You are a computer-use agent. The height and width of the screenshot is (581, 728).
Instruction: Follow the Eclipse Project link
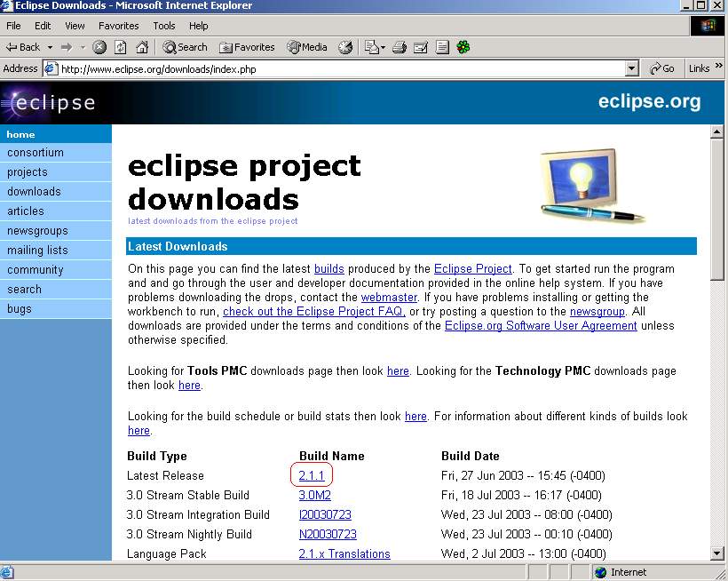click(x=472, y=269)
